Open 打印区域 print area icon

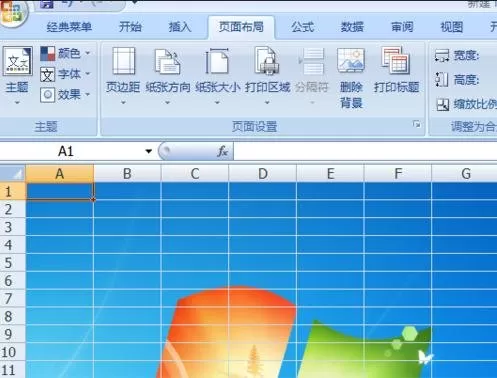[x=267, y=61]
